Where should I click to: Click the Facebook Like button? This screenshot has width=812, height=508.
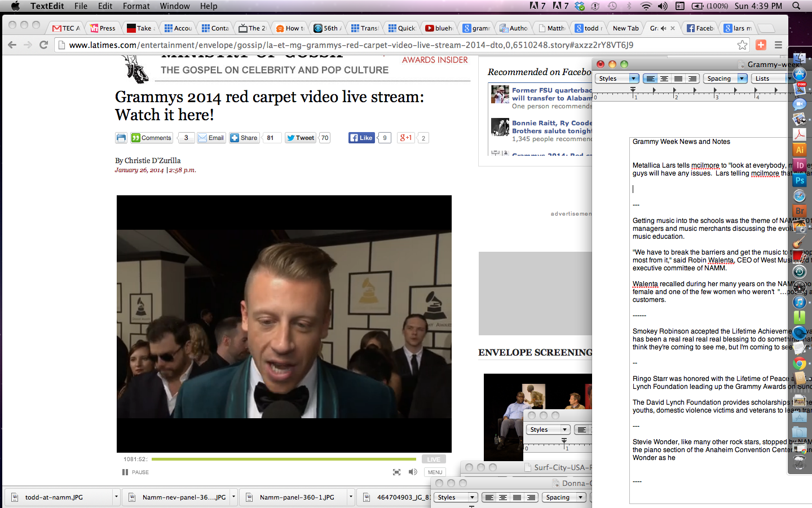pyautogui.click(x=361, y=138)
